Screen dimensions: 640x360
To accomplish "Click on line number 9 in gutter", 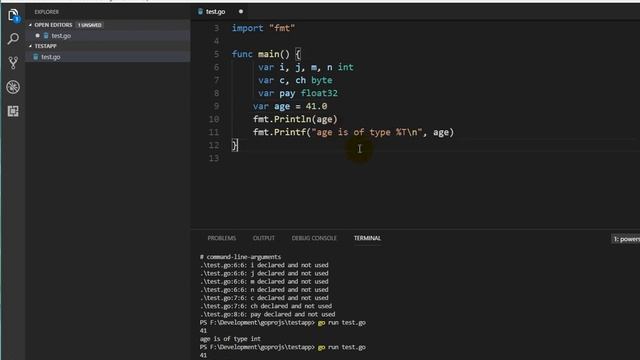I will click(216, 106).
